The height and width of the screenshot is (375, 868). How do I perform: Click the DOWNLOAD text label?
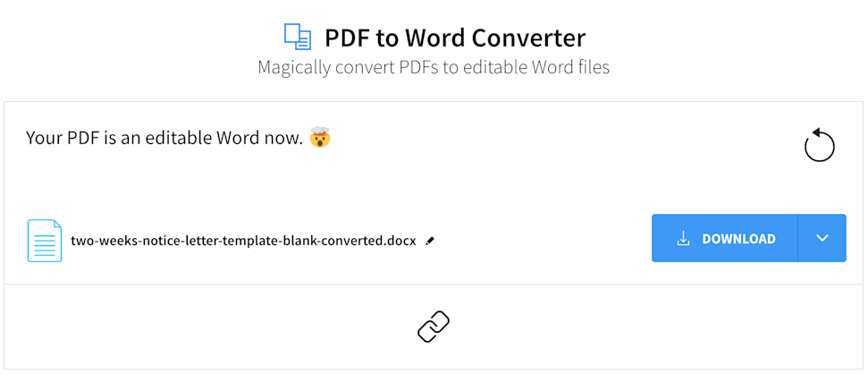[738, 239]
